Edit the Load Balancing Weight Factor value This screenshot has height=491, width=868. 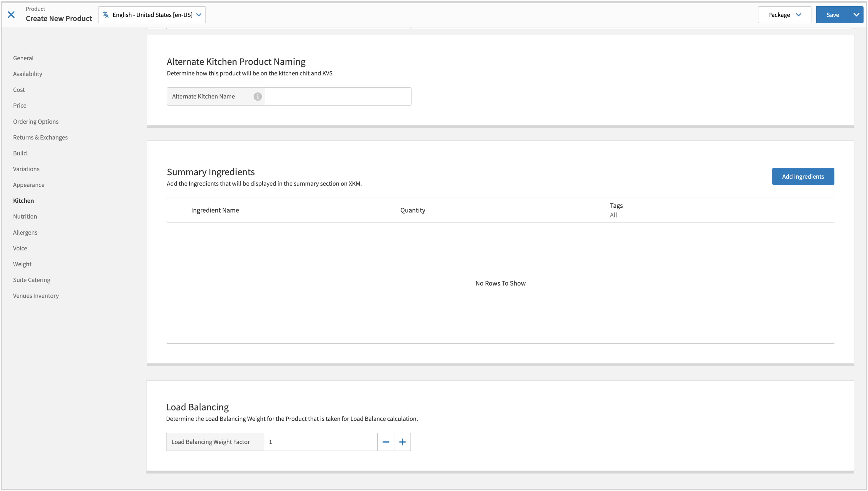pyautogui.click(x=321, y=441)
